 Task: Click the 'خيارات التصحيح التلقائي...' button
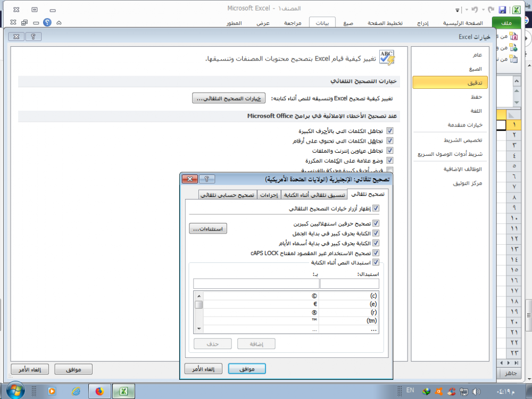coord(229,98)
